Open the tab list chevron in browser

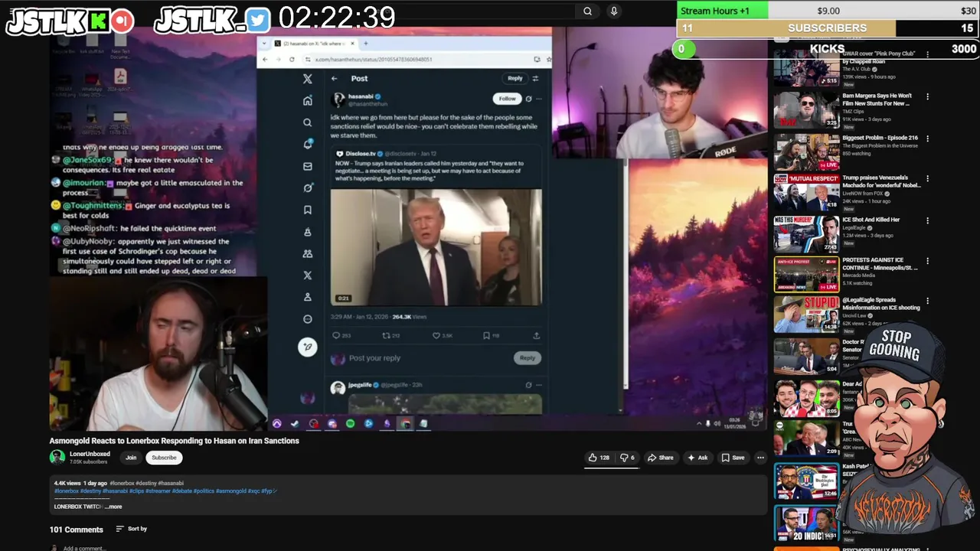(x=266, y=44)
